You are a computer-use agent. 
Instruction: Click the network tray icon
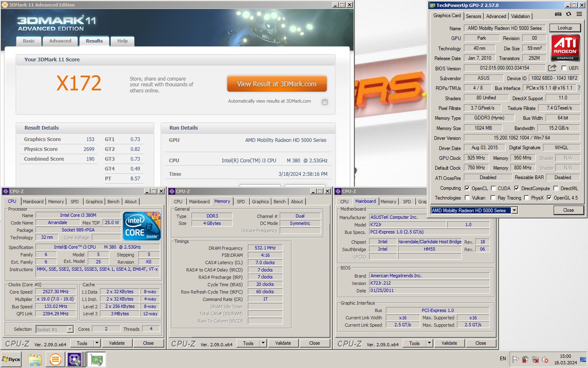pos(535,359)
